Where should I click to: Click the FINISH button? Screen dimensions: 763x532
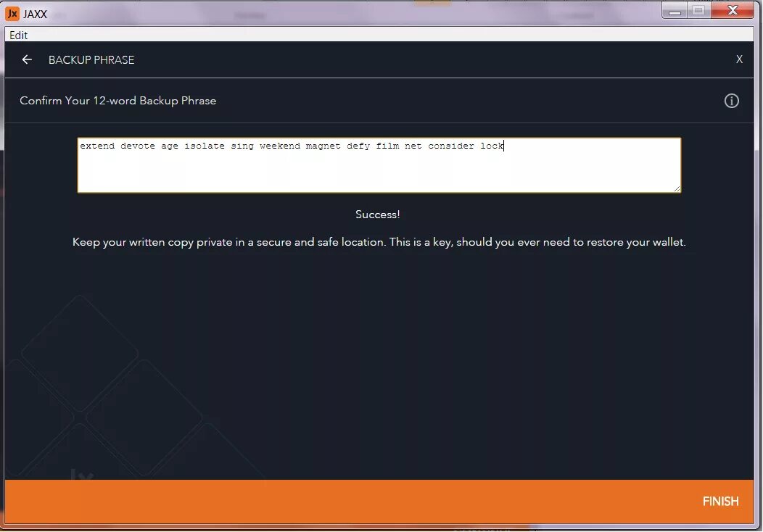pyautogui.click(x=720, y=501)
